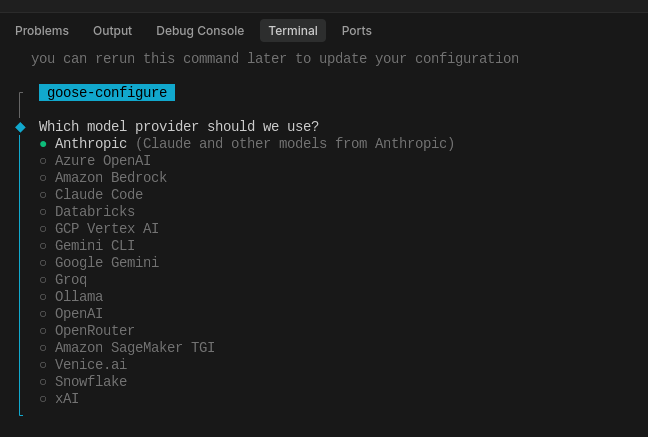Click Anthropic description text in parentheses
This screenshot has height=437, width=648.
[295, 143]
